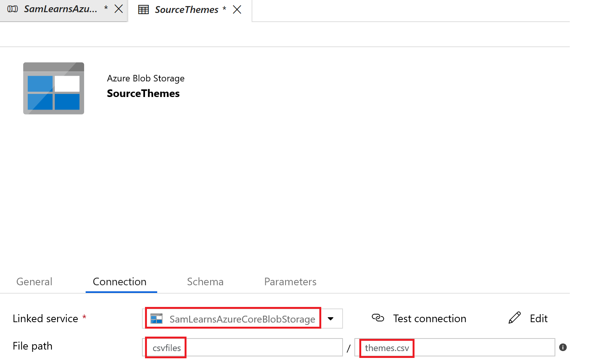Close the SamLearnsAzu pipeline tab
This screenshot has height=364, width=609.
click(119, 9)
